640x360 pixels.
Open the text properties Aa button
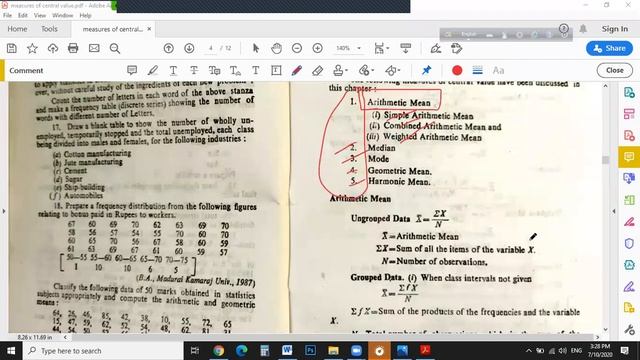click(498, 70)
